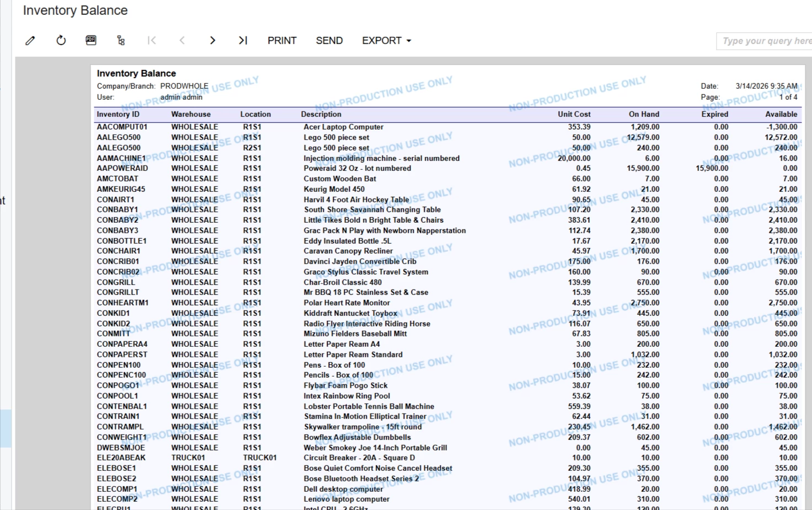Click the Description column header

[321, 114]
